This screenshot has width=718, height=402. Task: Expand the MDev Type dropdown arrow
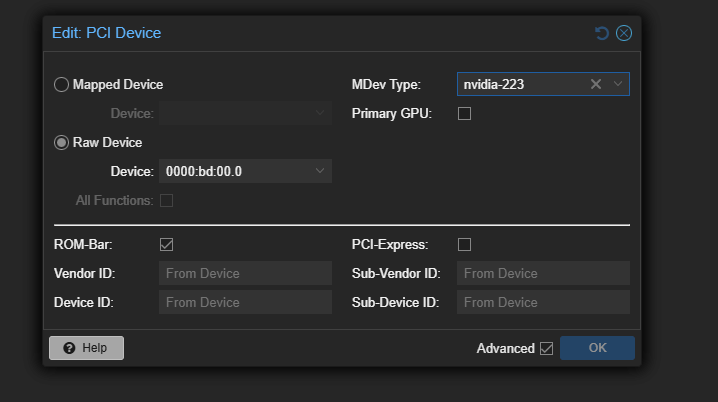[x=618, y=85]
